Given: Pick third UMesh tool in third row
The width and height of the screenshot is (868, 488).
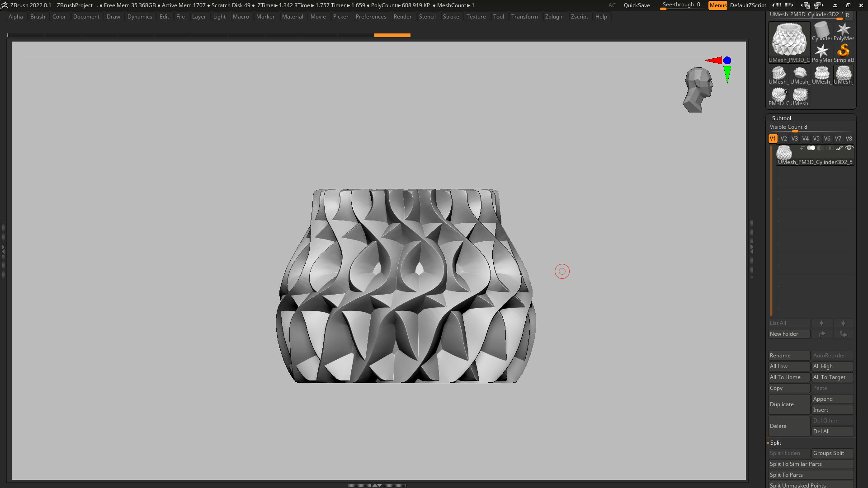Looking at the screenshot, I should click(821, 75).
